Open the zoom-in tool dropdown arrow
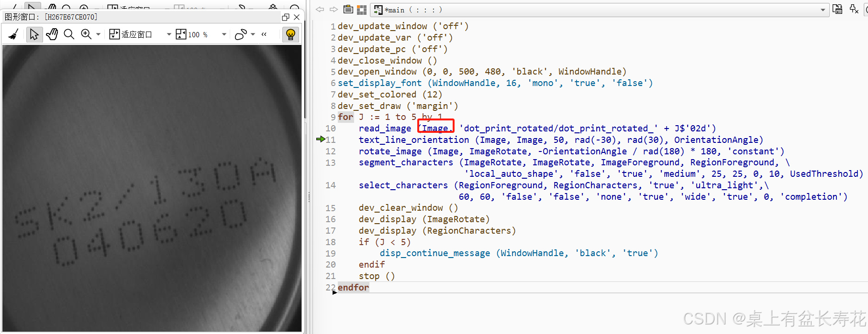Image resolution: width=868 pixels, height=334 pixels. tap(98, 34)
